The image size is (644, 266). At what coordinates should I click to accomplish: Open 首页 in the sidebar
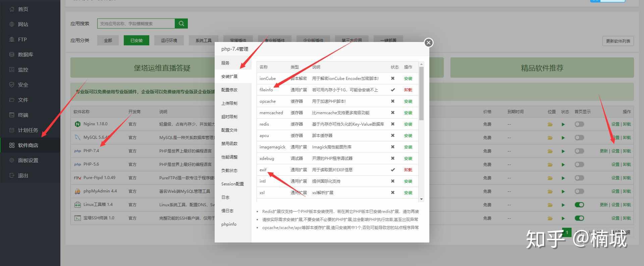click(x=23, y=9)
